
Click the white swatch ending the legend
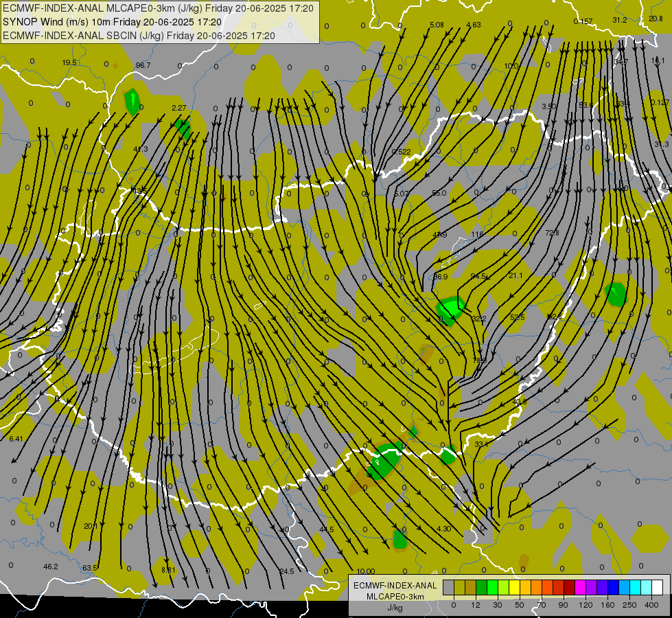[x=658, y=587]
